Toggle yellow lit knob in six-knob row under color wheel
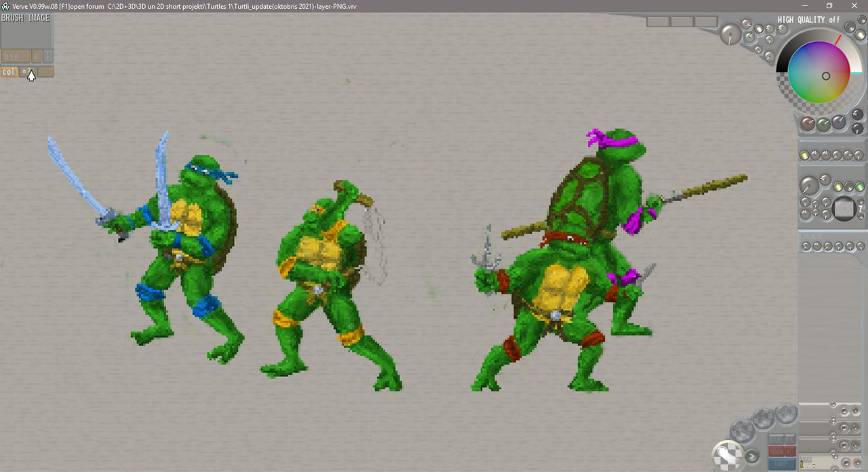 tap(804, 155)
